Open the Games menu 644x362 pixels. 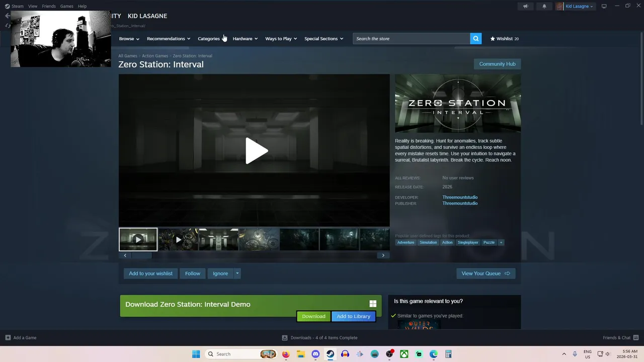(66, 6)
